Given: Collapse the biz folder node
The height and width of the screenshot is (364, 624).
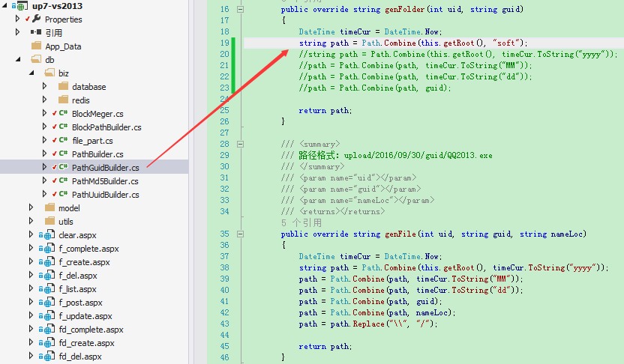Looking at the screenshot, I should [x=31, y=73].
